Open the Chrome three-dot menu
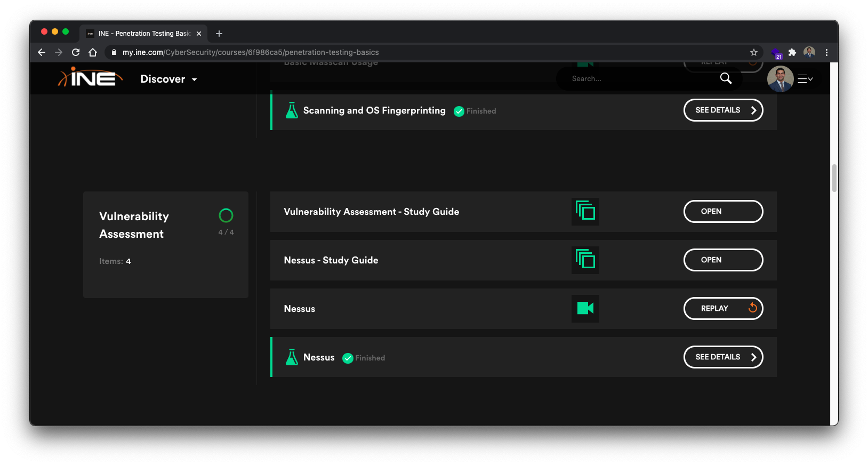868x465 pixels. [x=826, y=52]
